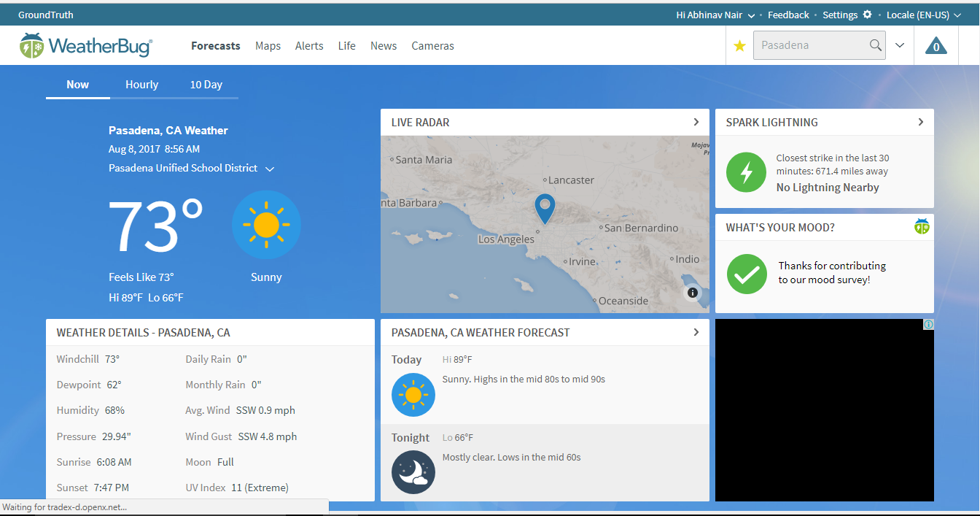Open Pasadena forecast via its arrow
This screenshot has width=980, height=516.
coord(696,332)
